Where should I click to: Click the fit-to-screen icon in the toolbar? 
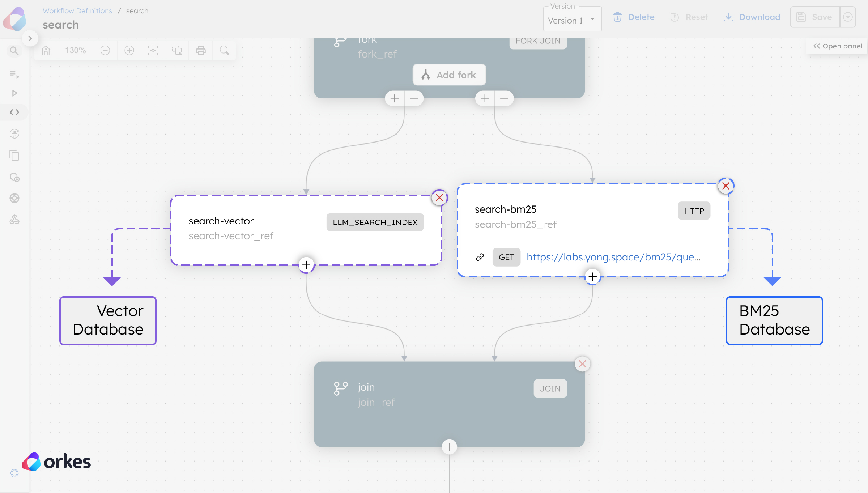153,50
